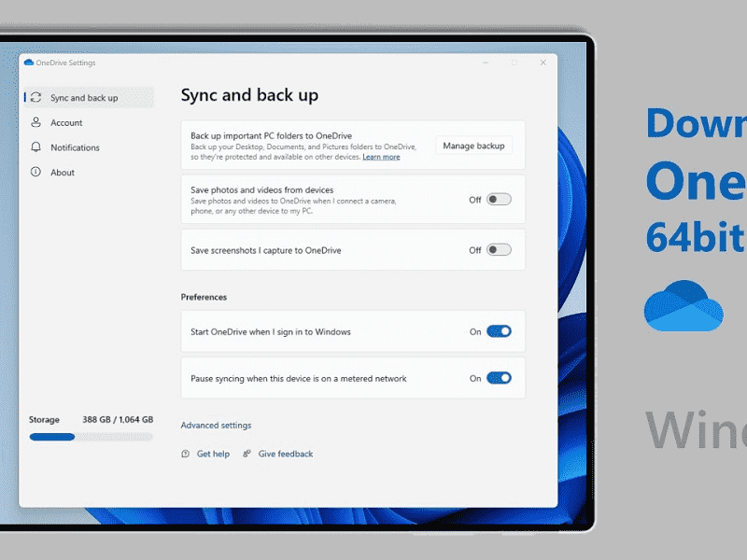Click the info icon next to About
This screenshot has height=560, width=747.
click(37, 172)
